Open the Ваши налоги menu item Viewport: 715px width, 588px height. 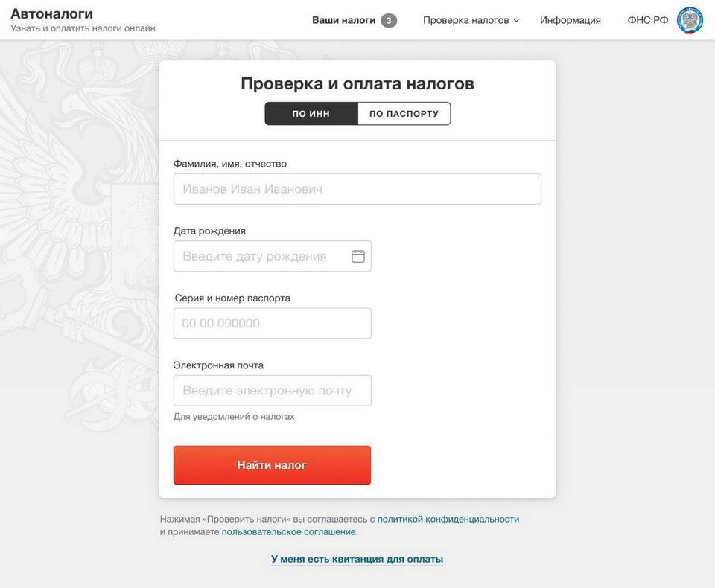(344, 20)
